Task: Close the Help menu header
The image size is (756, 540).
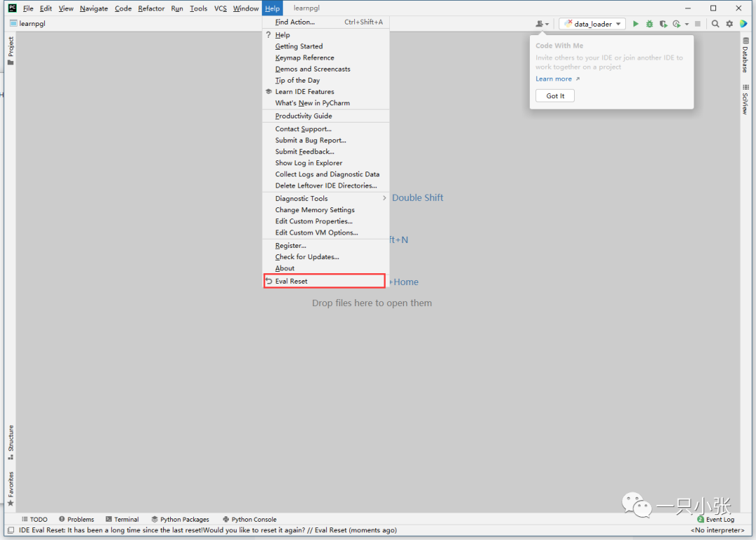Action: point(272,8)
